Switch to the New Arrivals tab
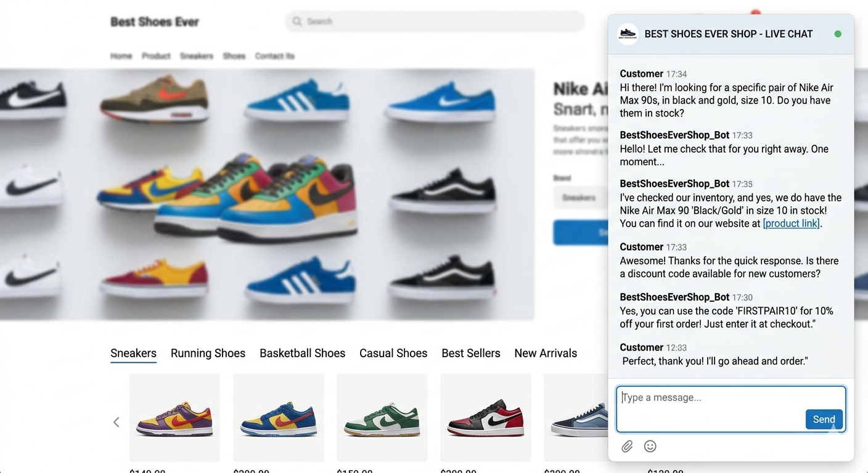The width and height of the screenshot is (868, 473). 546,354
